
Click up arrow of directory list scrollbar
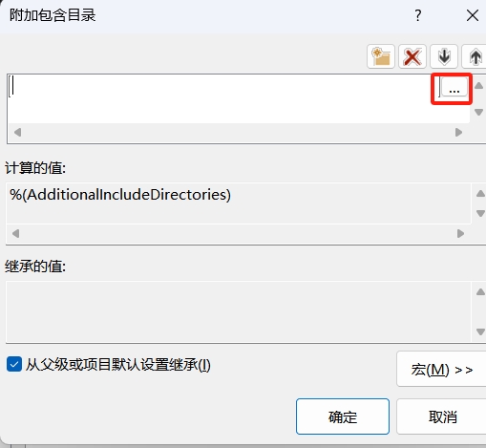tap(478, 85)
